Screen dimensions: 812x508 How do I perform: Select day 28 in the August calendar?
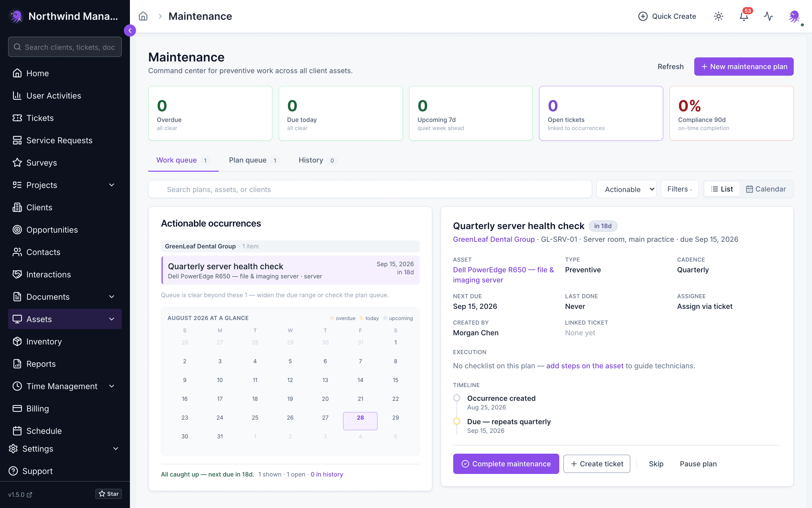click(x=360, y=421)
